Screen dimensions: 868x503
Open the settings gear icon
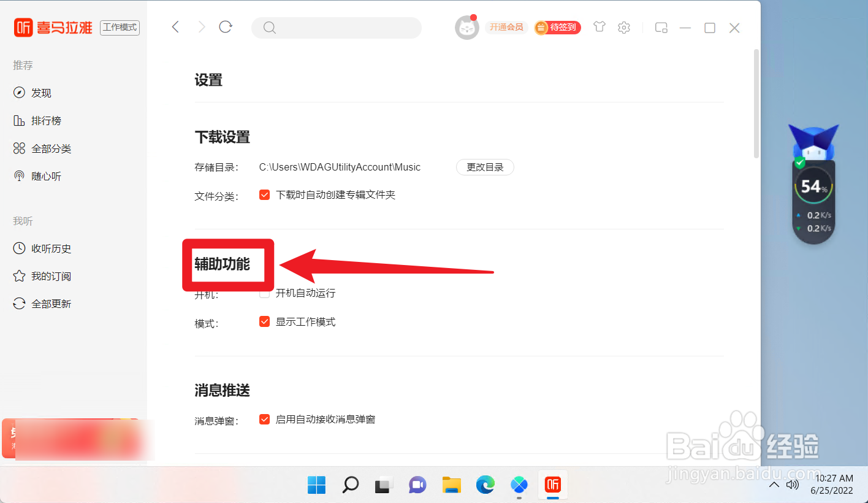[623, 28]
